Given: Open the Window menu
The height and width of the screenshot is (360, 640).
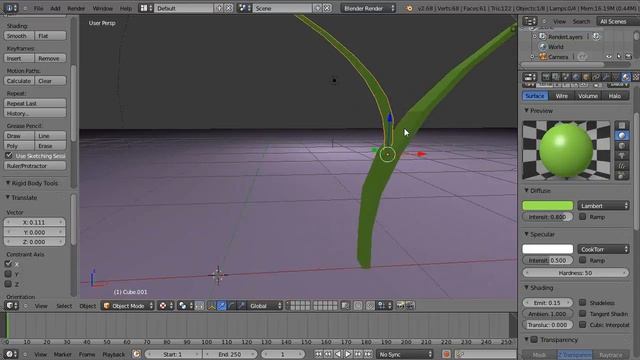Looking at the screenshot, I should [x=102, y=8].
